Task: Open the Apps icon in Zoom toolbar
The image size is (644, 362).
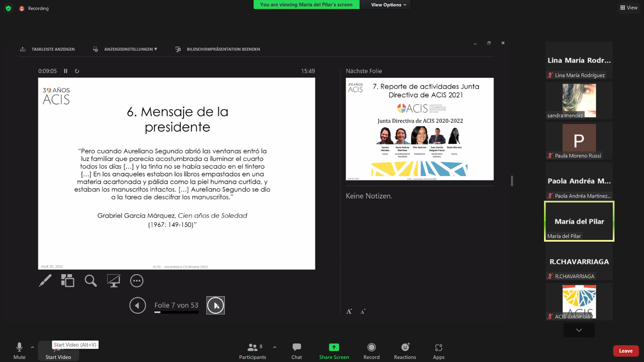Action: click(x=438, y=350)
